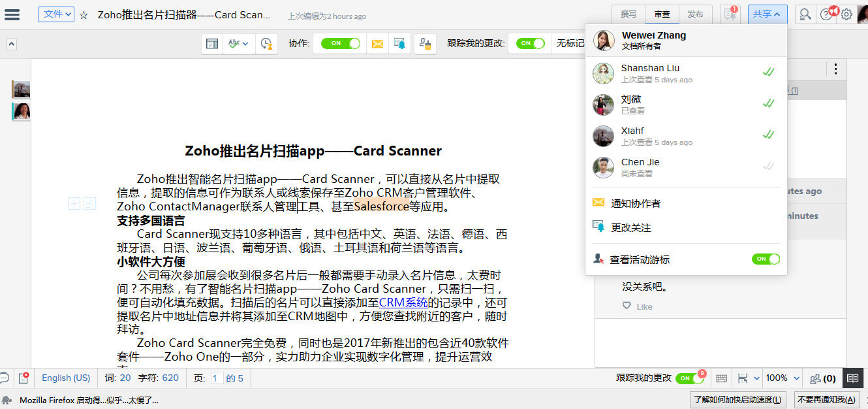Select collaborator Shanshan Liu

[687, 73]
